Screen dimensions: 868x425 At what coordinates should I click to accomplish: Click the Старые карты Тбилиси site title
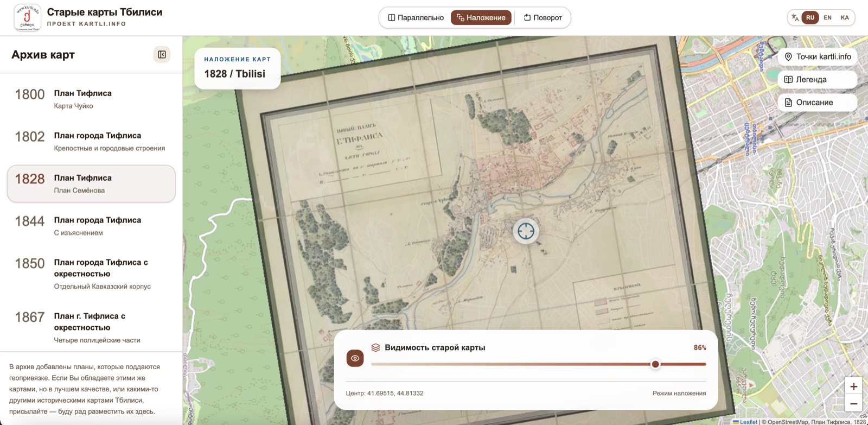coord(105,12)
